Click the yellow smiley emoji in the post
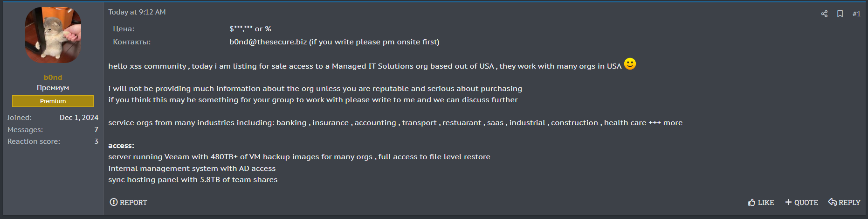Viewport: 868px width, 219px height. point(630,64)
